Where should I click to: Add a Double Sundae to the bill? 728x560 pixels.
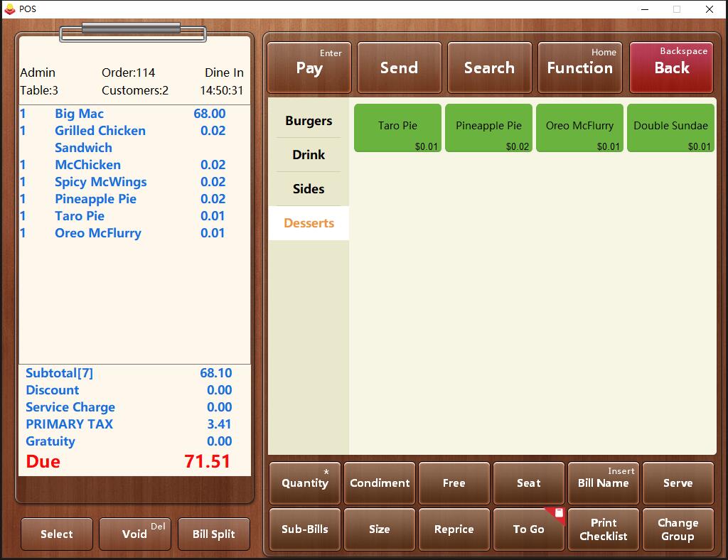(x=670, y=128)
